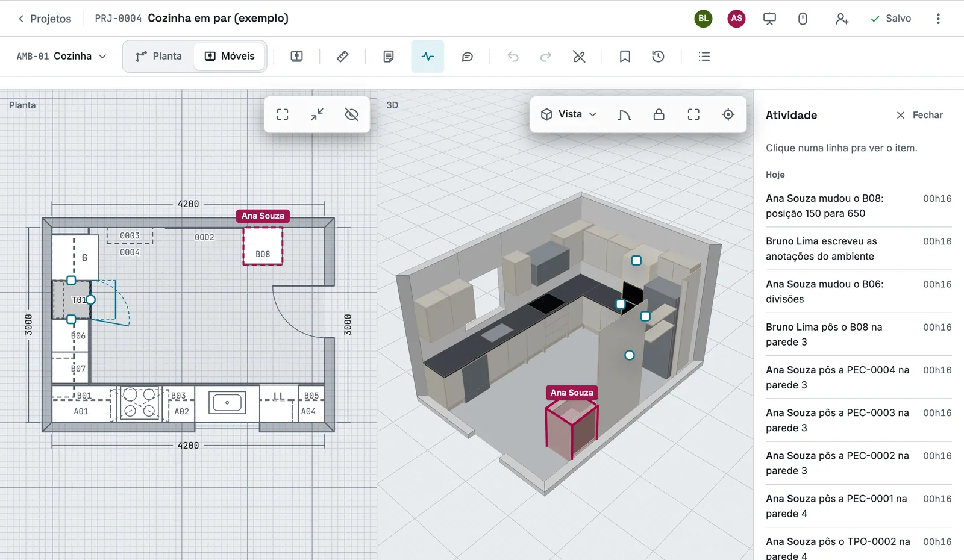This screenshot has width=964, height=560.
Task: Select activity 'Ana Souza pôs a PEC-0001'
Action: click(859, 506)
